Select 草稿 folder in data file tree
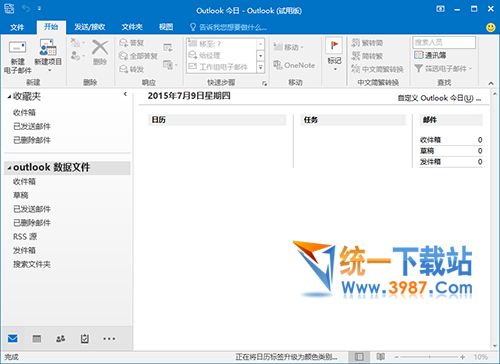Viewport: 500px width, 364px height. click(x=21, y=195)
